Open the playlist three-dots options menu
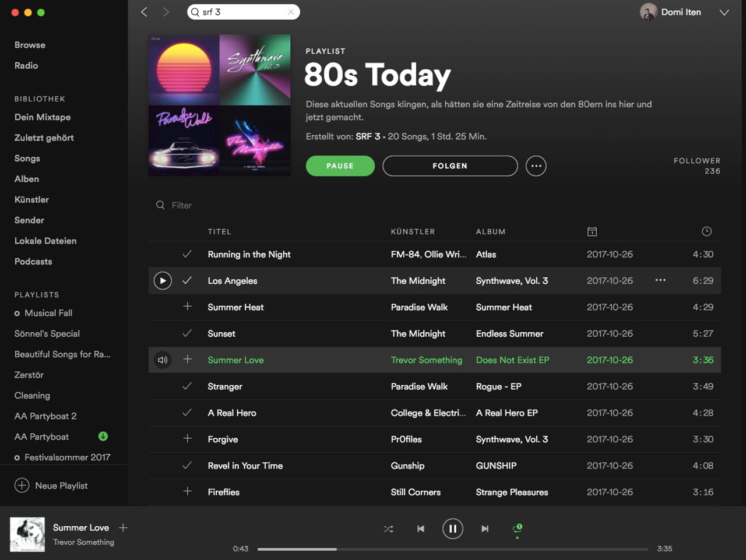Image resolution: width=746 pixels, height=560 pixels. [536, 166]
